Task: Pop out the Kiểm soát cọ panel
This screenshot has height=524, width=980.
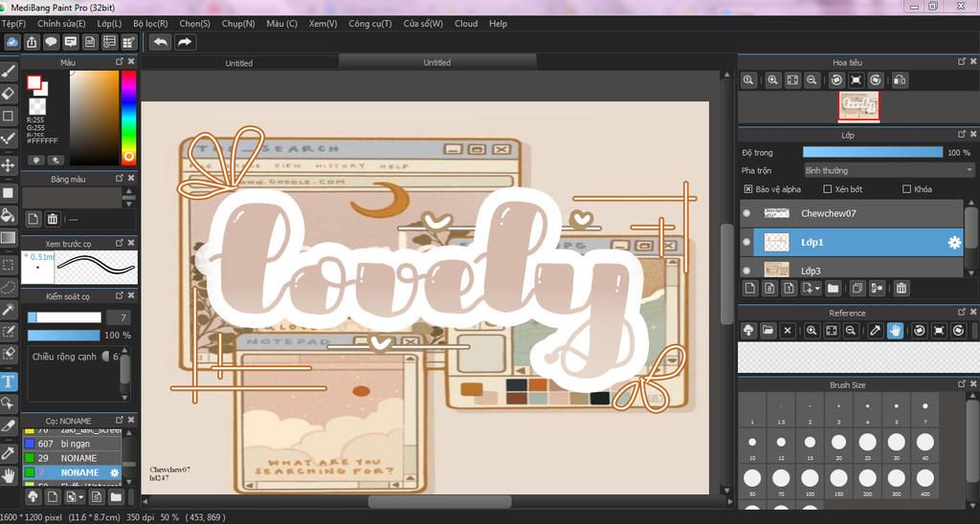Action: point(120,295)
